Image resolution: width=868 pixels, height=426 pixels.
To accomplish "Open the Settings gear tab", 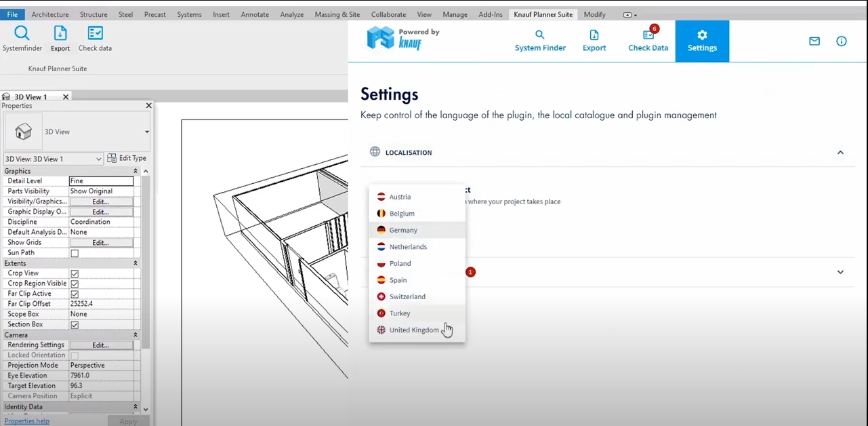I will pos(702,41).
